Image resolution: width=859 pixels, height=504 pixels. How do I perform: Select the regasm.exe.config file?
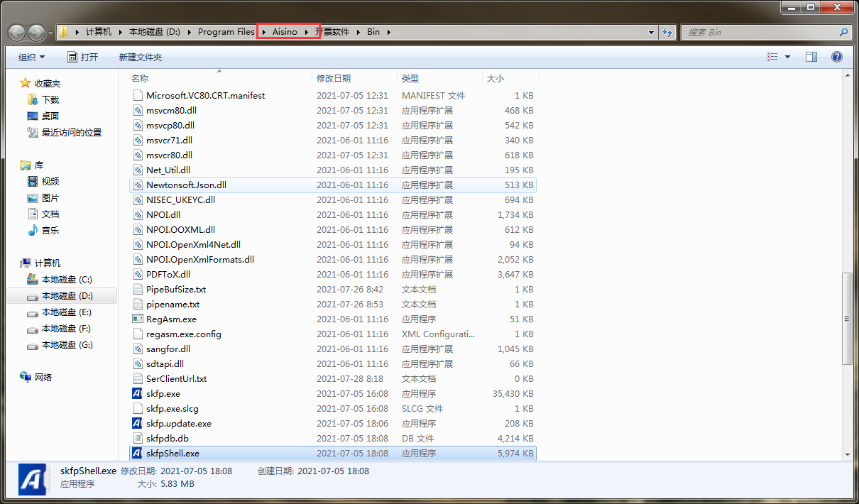pos(333,334)
